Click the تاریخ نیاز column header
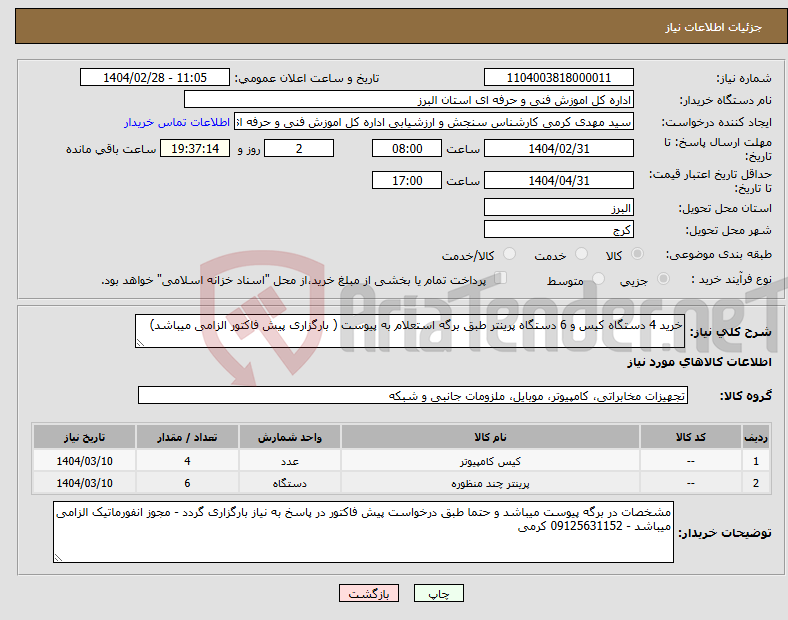This screenshot has width=788, height=620. pyautogui.click(x=84, y=437)
